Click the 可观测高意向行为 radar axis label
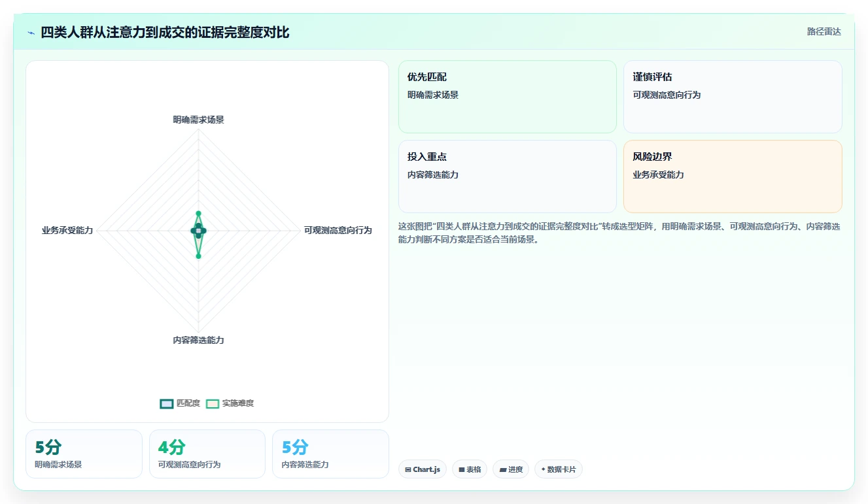Viewport: 868px width, 504px height. click(338, 230)
